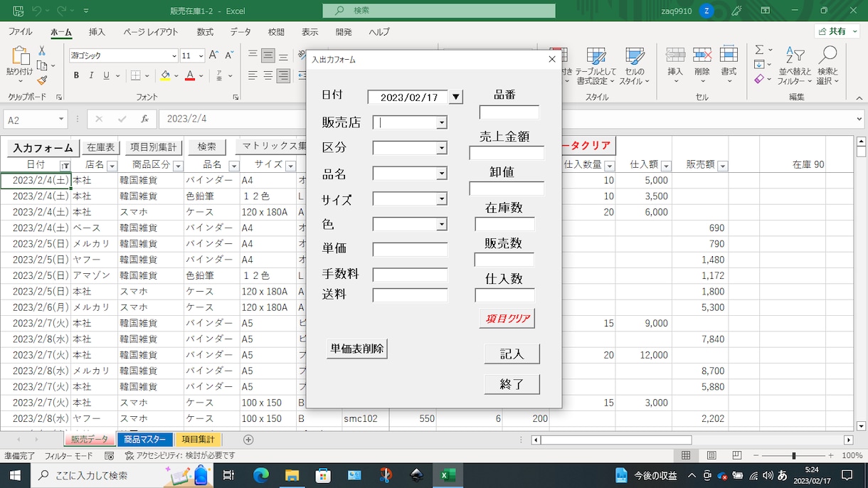This screenshot has height=488, width=868.
Task: Toggle align right in the ribbon
Action: 283,75
